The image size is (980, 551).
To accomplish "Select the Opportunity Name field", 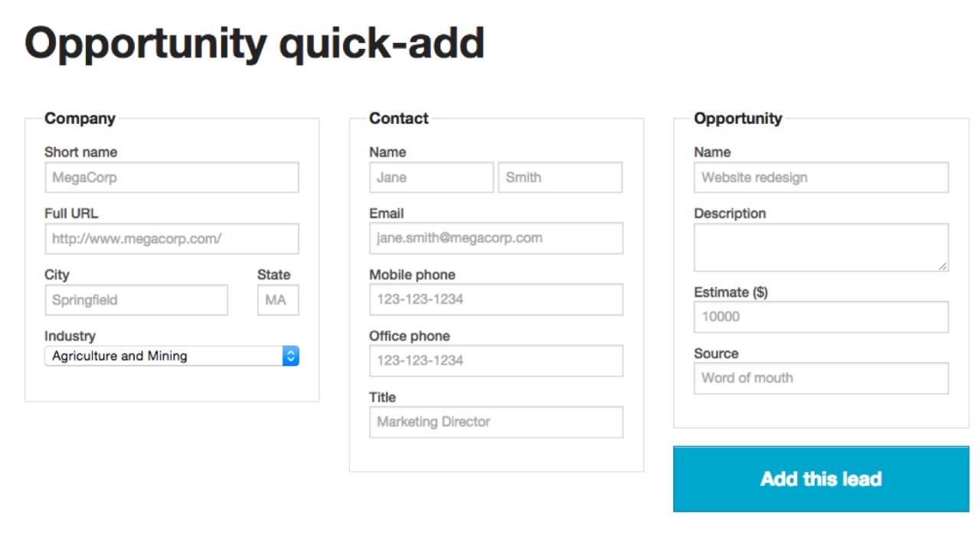I will tap(821, 178).
